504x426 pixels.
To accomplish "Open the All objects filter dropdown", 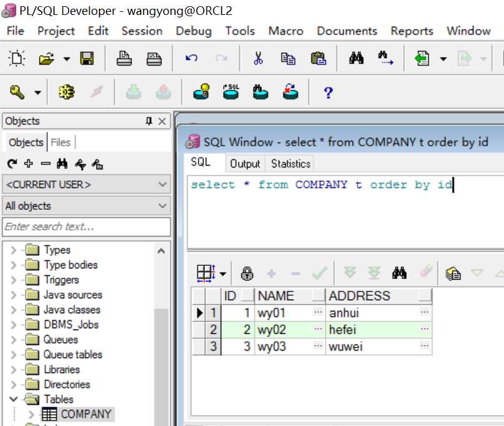I will click(x=87, y=206).
